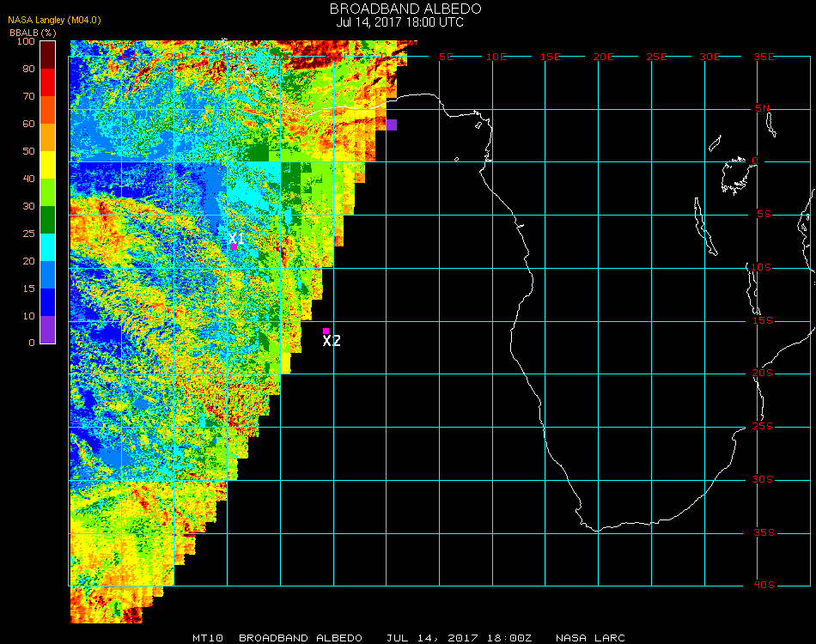This screenshot has height=644, width=816.
Task: Click the Jul 14, 2017 18:00 UTC timestamp
Action: point(400,22)
